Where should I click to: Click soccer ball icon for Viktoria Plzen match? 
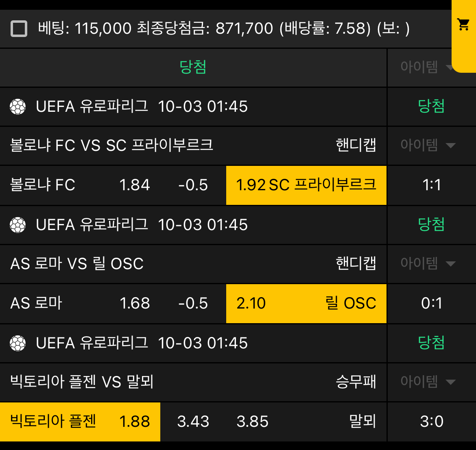(18, 343)
